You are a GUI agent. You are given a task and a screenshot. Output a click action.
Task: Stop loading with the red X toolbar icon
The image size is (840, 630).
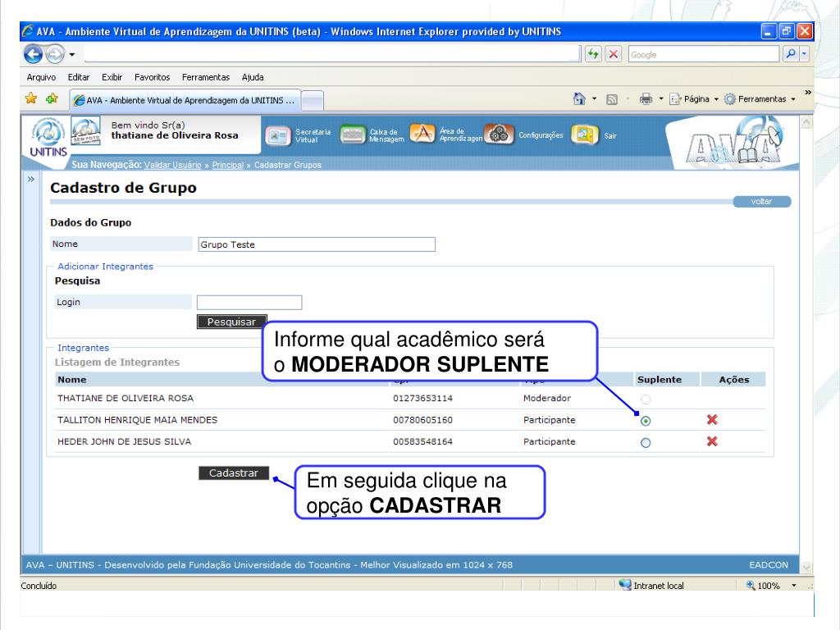[614, 53]
